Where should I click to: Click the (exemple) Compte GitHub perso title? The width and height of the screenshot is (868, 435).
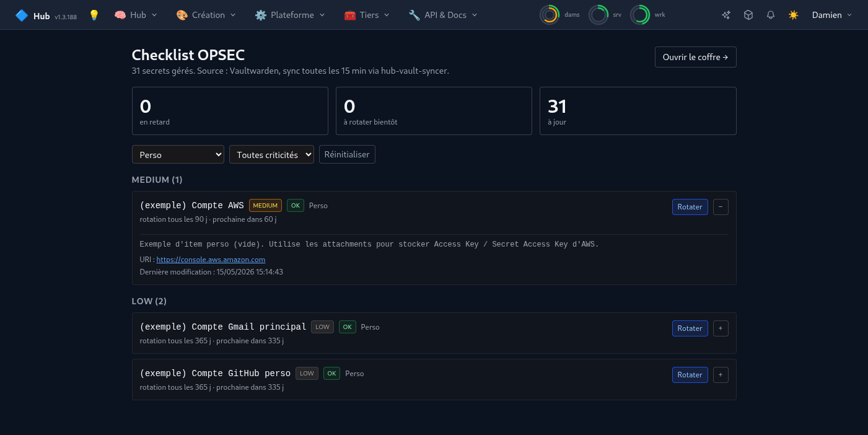pyautogui.click(x=215, y=373)
